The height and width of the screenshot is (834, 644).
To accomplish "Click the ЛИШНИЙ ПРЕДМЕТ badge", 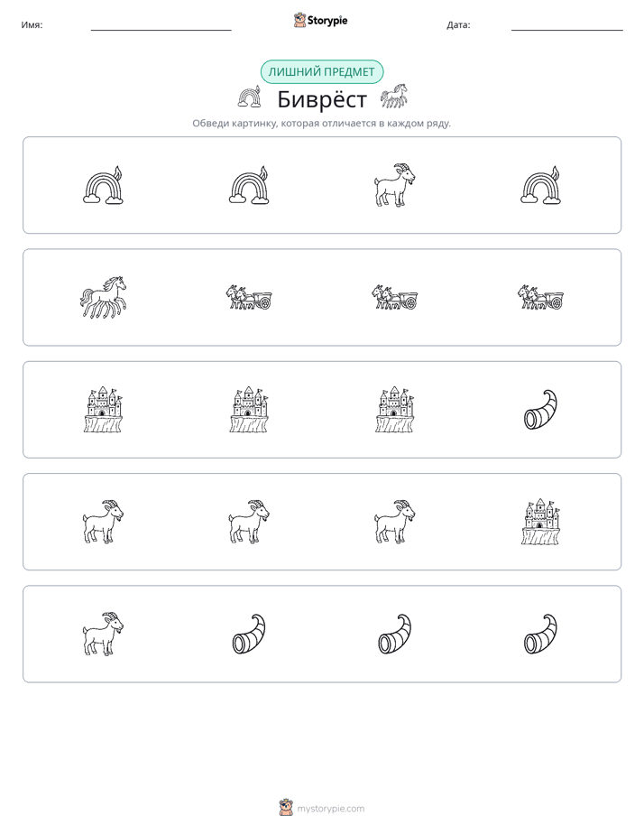I will pyautogui.click(x=321, y=72).
